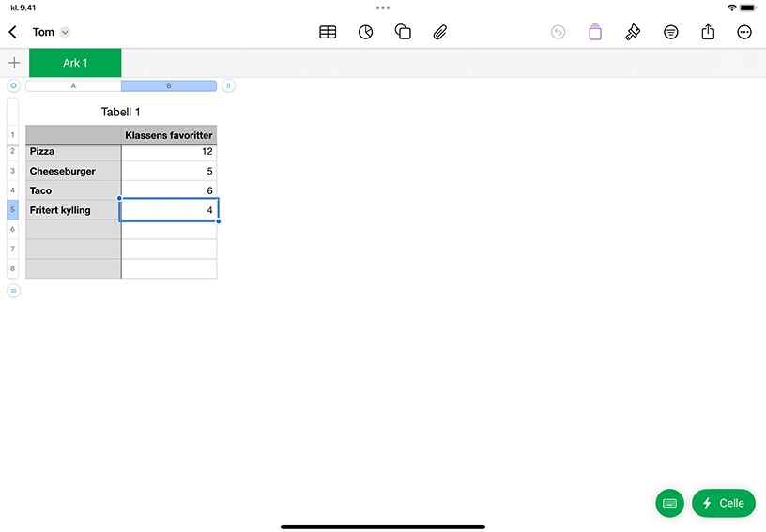The height and width of the screenshot is (532, 766).
Task: Select row 1 header number
Action: point(13,135)
